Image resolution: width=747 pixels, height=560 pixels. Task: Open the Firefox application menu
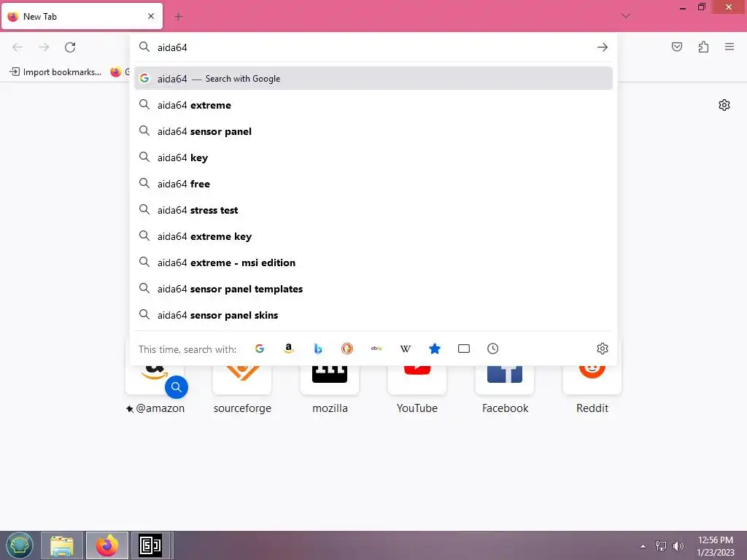[x=729, y=47]
